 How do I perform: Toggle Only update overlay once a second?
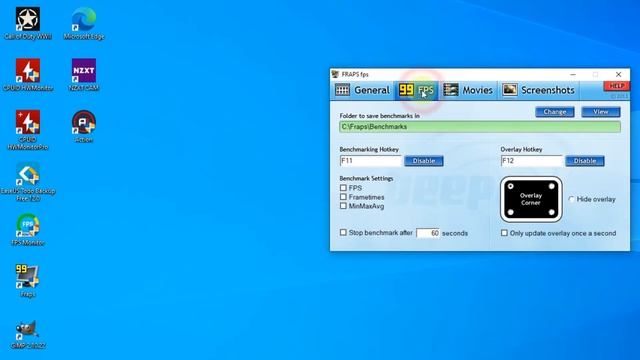pyautogui.click(x=504, y=233)
